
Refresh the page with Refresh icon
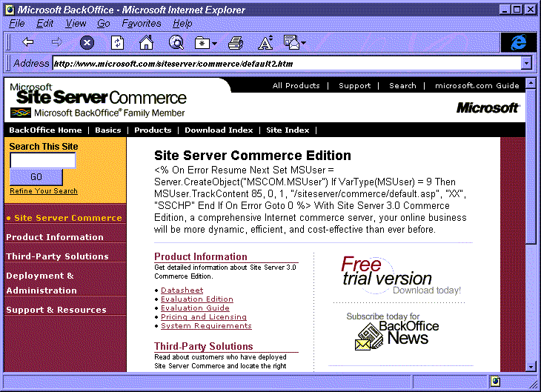pyautogui.click(x=117, y=43)
